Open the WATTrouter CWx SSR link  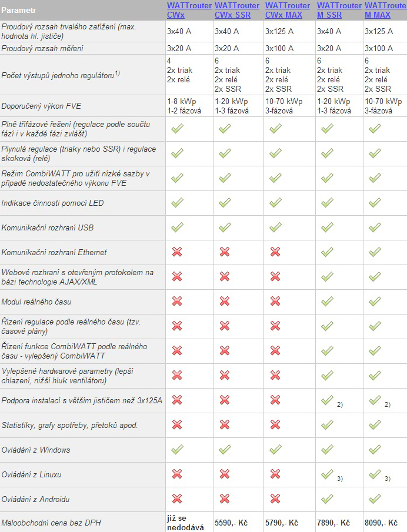click(236, 10)
